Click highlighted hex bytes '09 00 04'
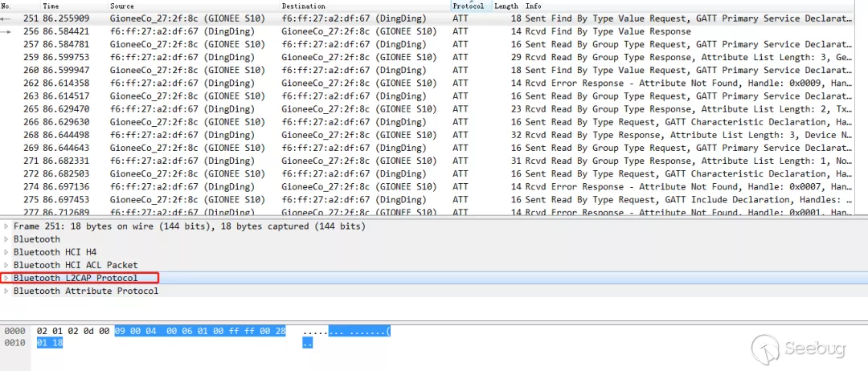Screen dimensions: 868x371 click(x=136, y=331)
